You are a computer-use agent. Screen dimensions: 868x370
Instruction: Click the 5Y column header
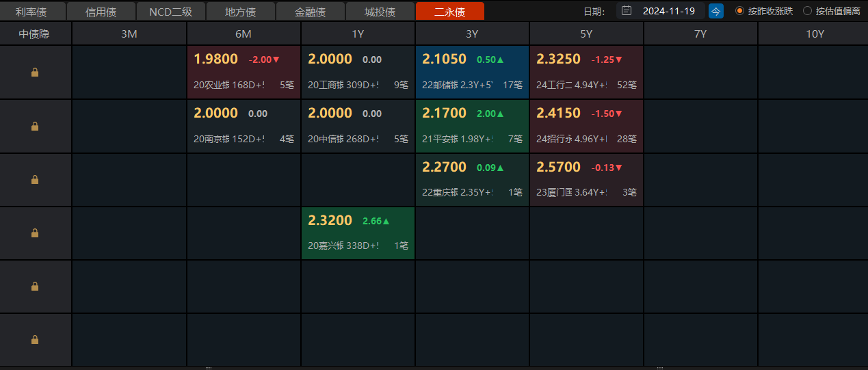pyautogui.click(x=586, y=34)
